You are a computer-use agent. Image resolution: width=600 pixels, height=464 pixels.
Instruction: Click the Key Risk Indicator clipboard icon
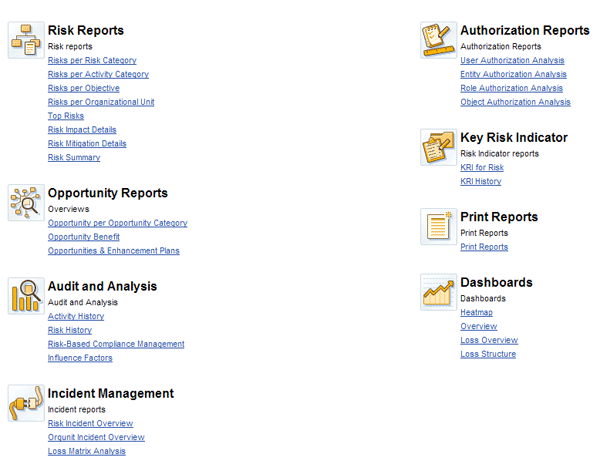point(439,147)
